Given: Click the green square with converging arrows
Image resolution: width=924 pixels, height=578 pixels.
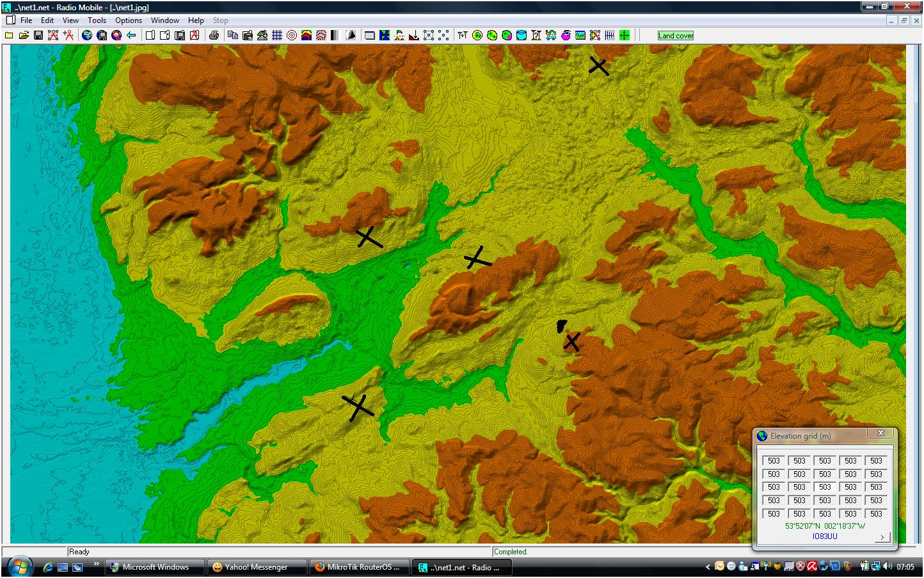Looking at the screenshot, I should (625, 36).
